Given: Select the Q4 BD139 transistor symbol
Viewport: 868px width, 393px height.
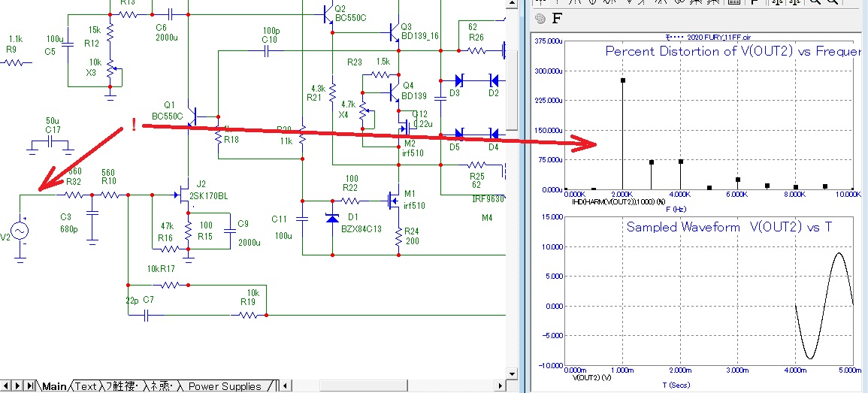Looking at the screenshot, I should pos(395,92).
